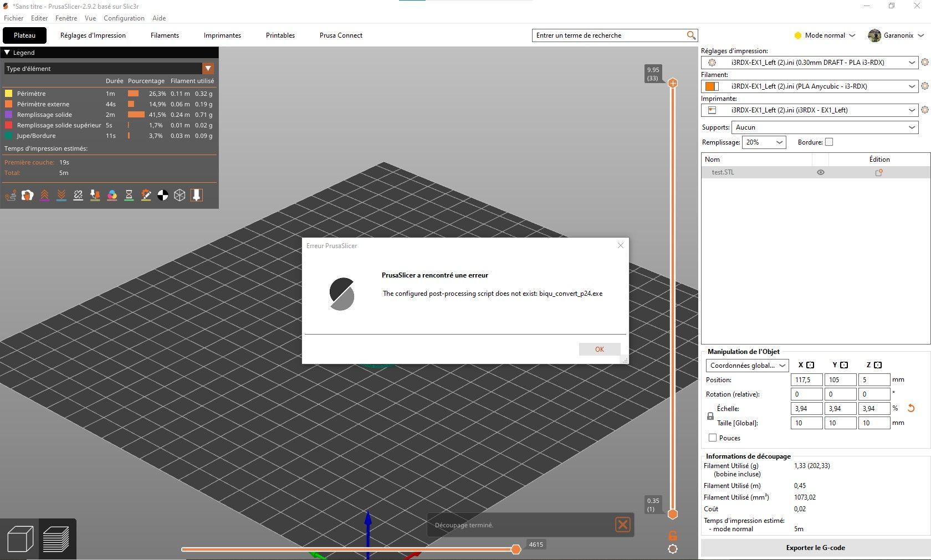Open Supports dropdown showing Aucun
Viewport: 931px width, 560px height.
coord(825,127)
